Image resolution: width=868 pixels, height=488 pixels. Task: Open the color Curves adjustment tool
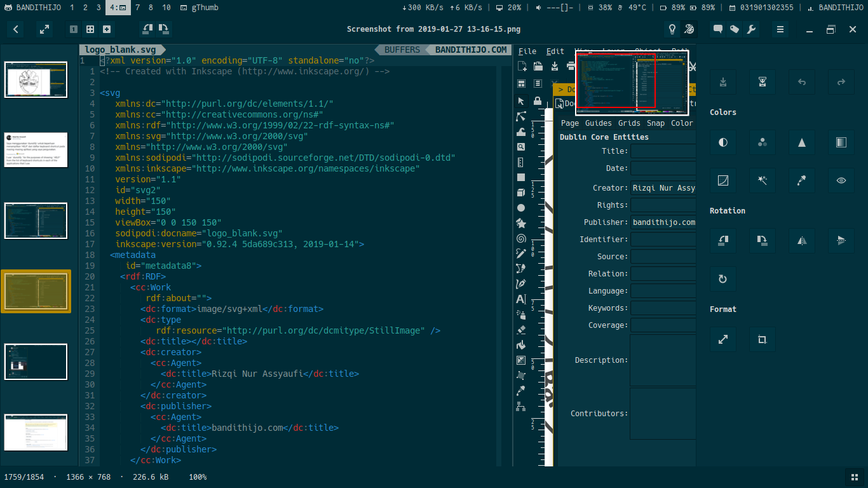click(723, 180)
